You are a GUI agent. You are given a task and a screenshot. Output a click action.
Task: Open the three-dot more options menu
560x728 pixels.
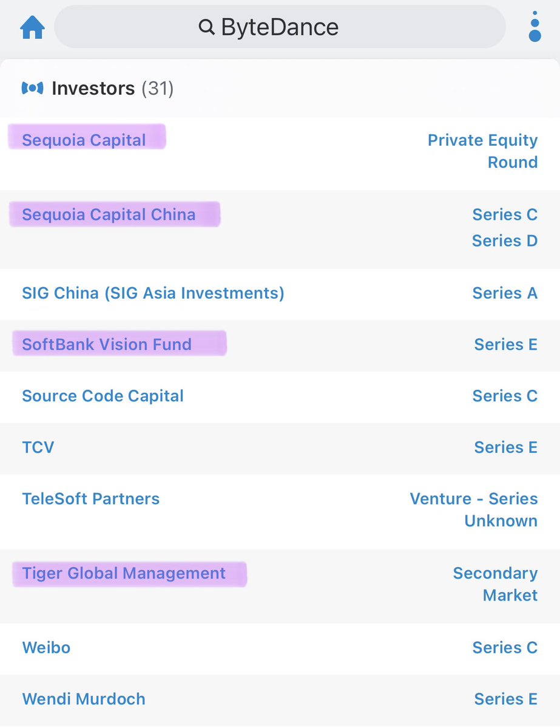pos(534,27)
